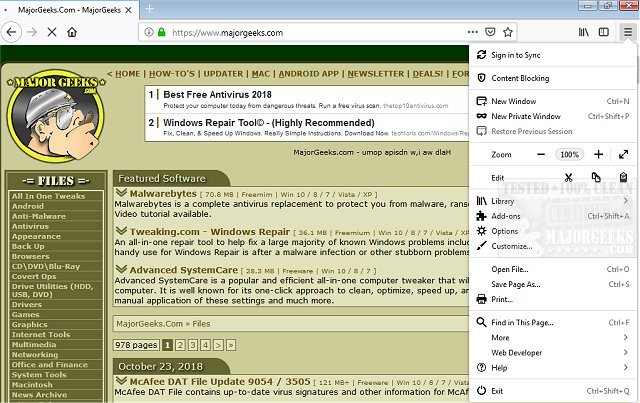
Task: Select Print… in the menu
Action: coord(553,299)
